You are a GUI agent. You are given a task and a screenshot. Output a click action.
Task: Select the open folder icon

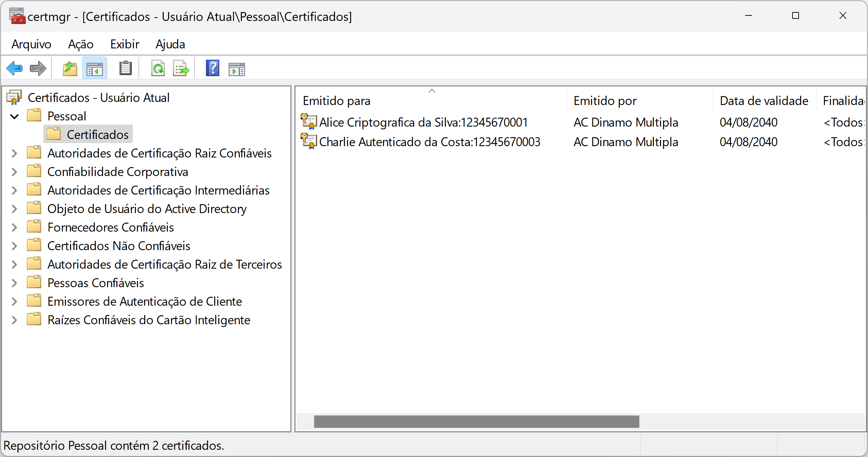click(69, 68)
